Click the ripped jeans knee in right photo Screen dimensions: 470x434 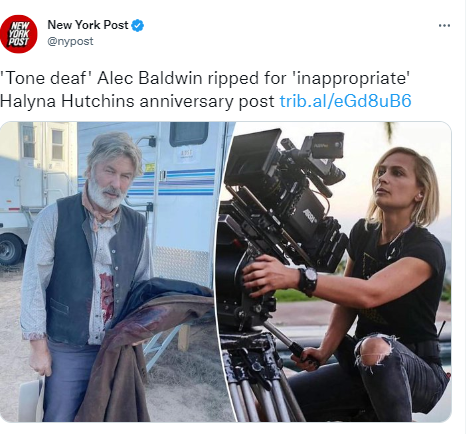coord(373,352)
